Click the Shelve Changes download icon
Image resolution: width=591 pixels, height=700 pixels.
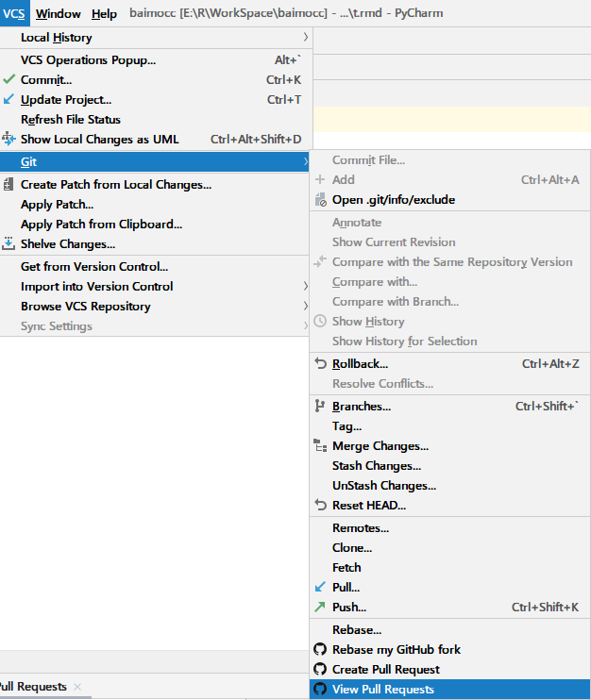click(8, 243)
